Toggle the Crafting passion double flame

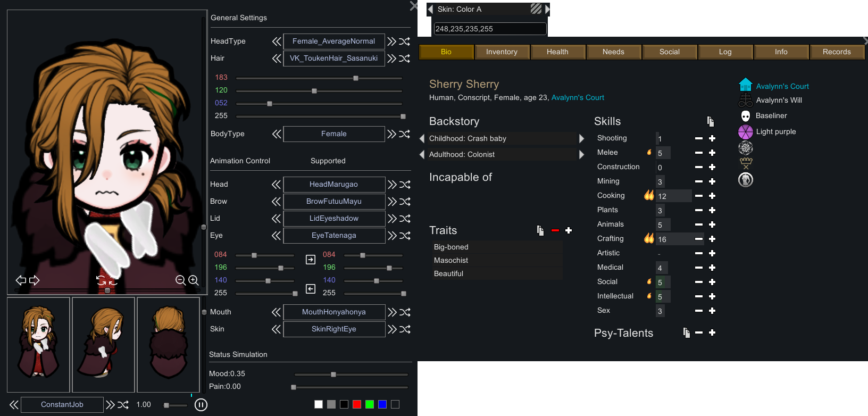(x=649, y=238)
